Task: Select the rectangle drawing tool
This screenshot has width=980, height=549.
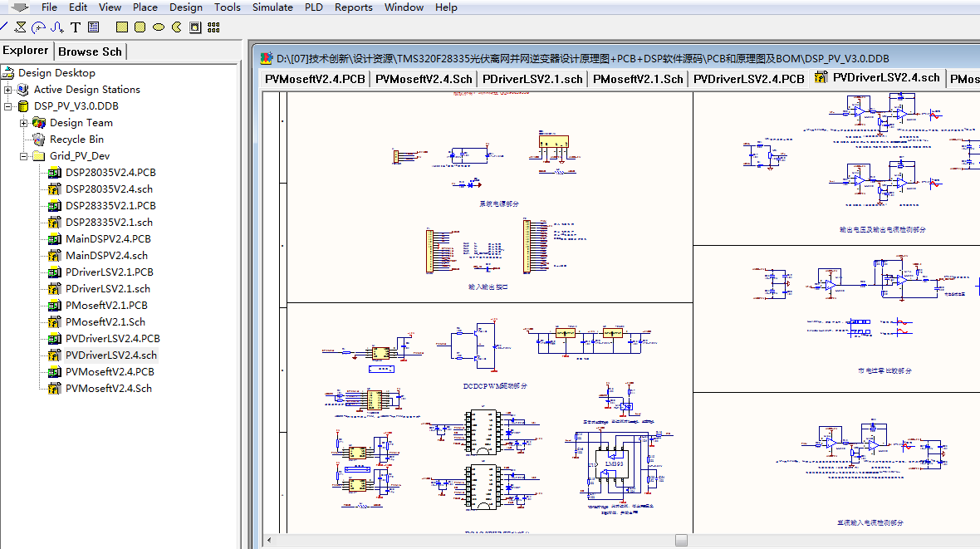Action: [x=122, y=27]
